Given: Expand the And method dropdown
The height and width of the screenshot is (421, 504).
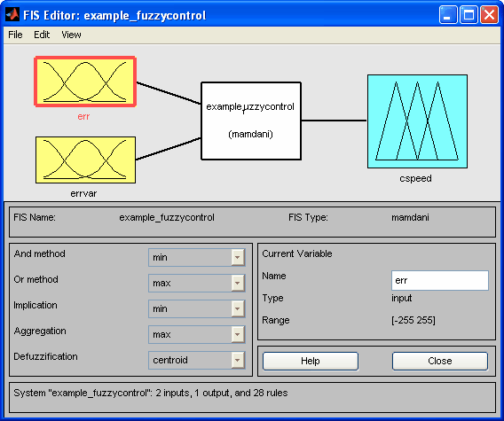Looking at the screenshot, I should tap(197, 257).
